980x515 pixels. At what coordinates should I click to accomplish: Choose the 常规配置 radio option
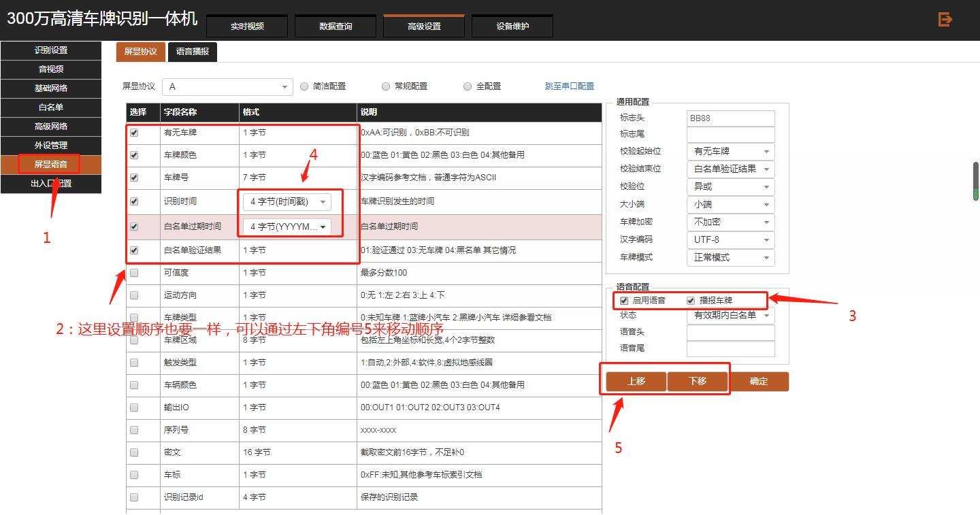pyautogui.click(x=386, y=86)
